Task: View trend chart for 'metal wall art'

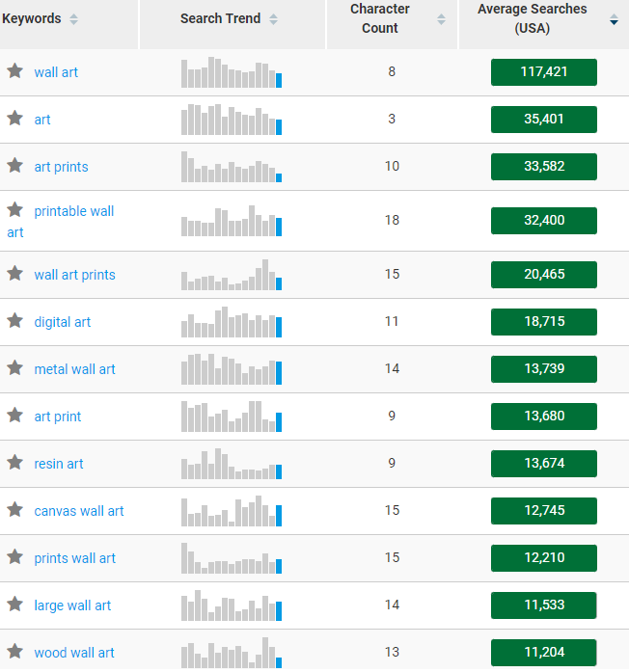Action: pos(232,368)
